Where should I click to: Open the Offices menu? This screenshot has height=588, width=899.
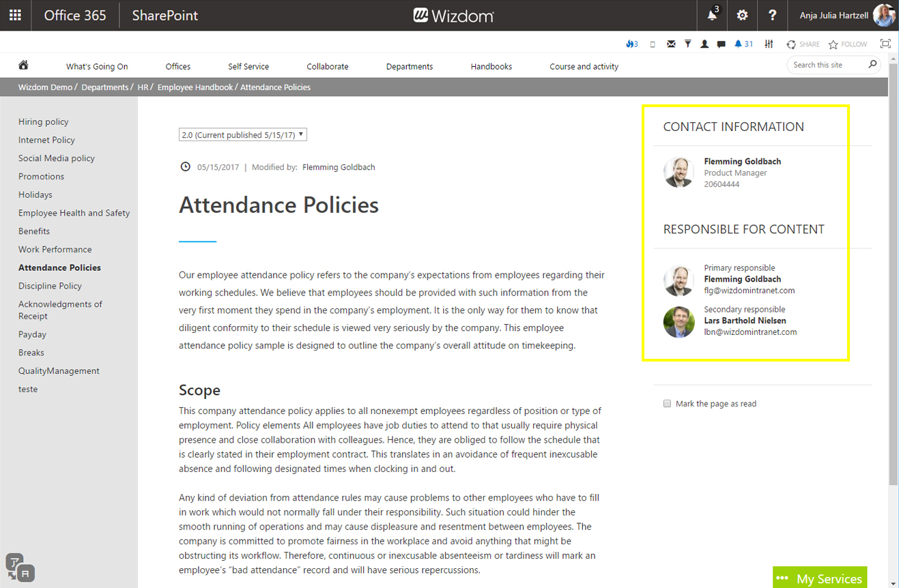(178, 67)
